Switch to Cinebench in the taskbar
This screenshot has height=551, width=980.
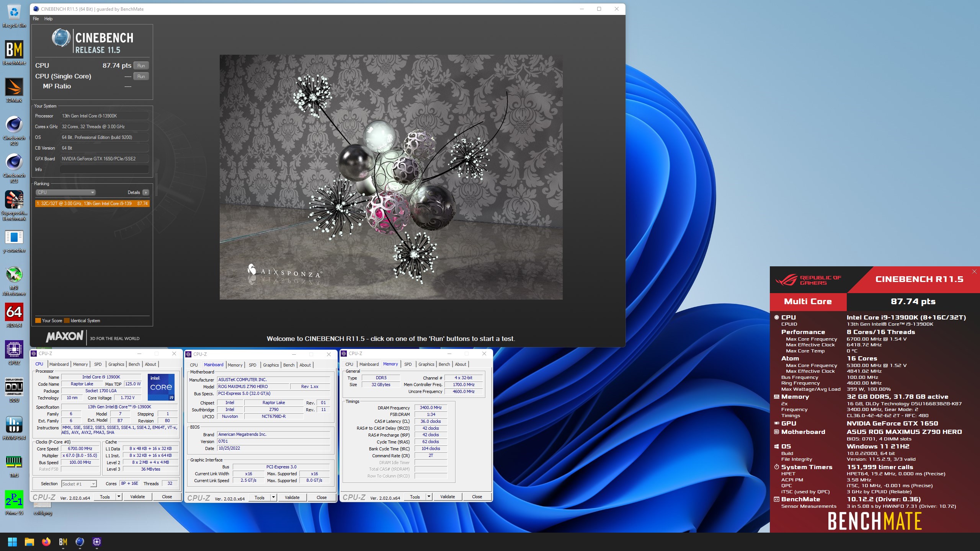click(x=80, y=542)
